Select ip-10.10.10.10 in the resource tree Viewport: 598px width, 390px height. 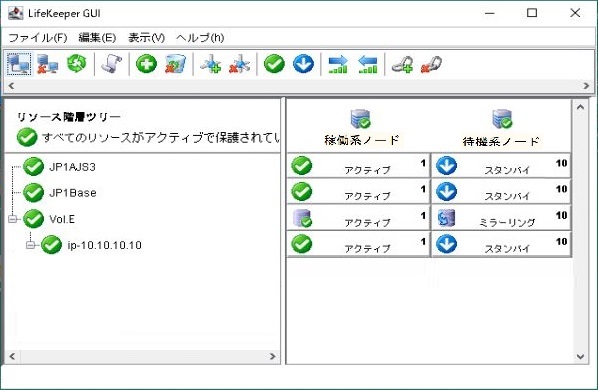point(104,245)
